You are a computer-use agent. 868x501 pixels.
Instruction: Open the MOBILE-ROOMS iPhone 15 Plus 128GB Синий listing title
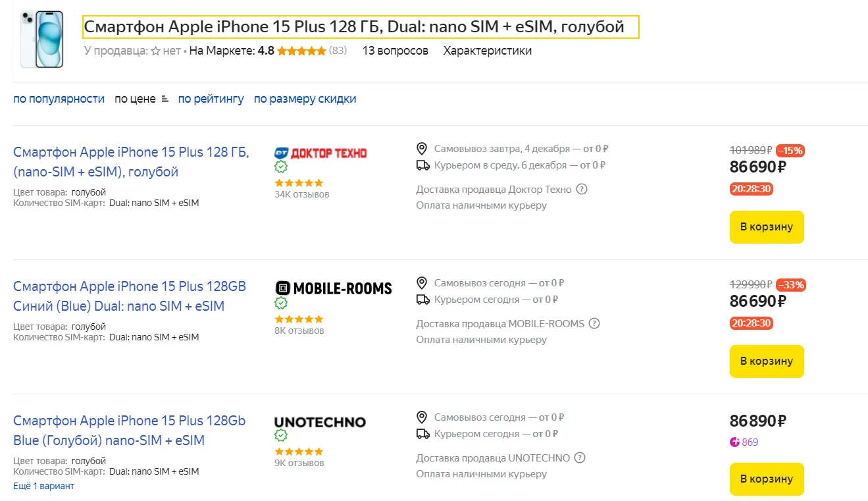[x=129, y=296]
